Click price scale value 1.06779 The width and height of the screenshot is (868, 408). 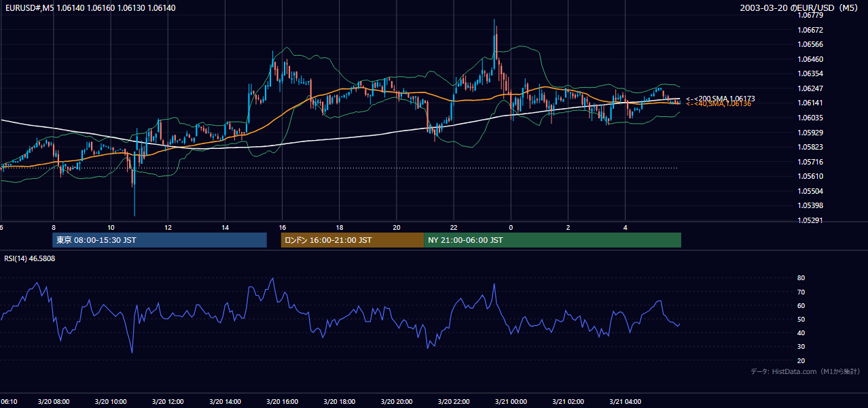pyautogui.click(x=811, y=15)
